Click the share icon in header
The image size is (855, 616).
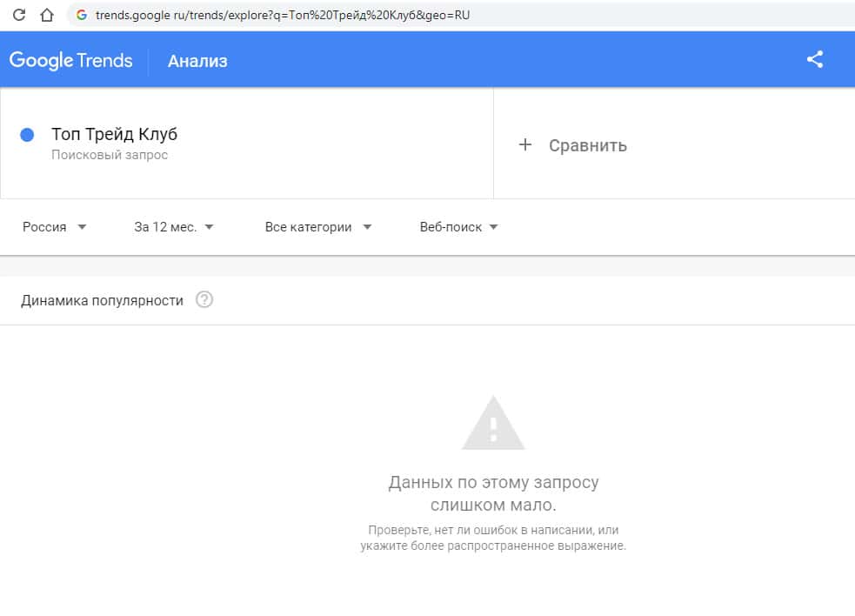tap(815, 60)
